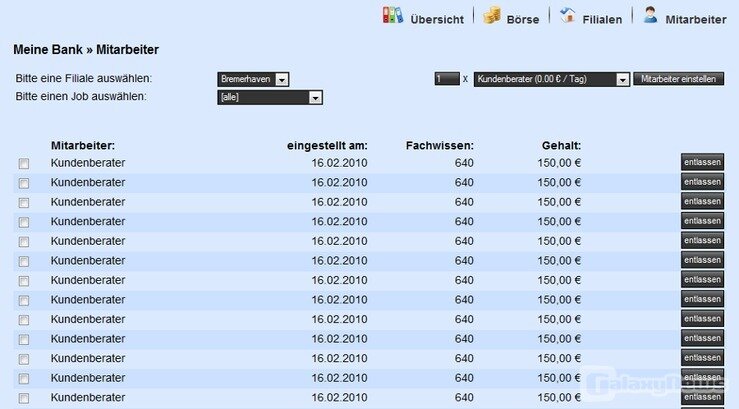Go to the Mitarbeiter menu label
The image size is (739, 409).
(696, 19)
